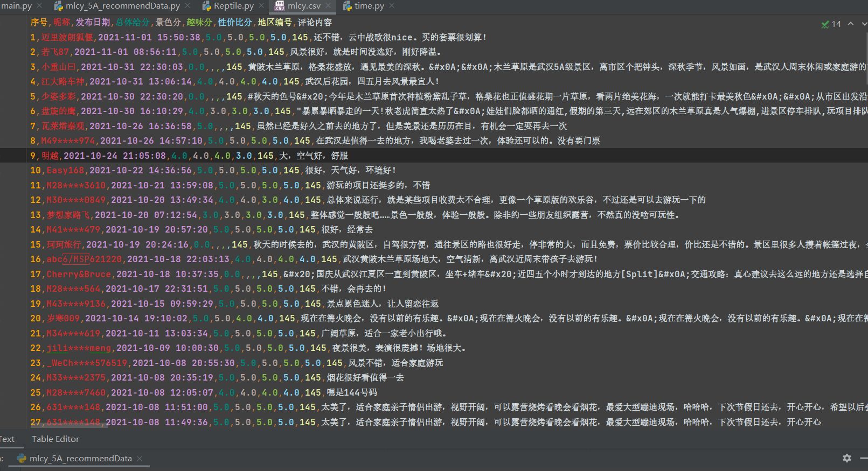
Task: Close the main.py tab
Action: (x=40, y=6)
